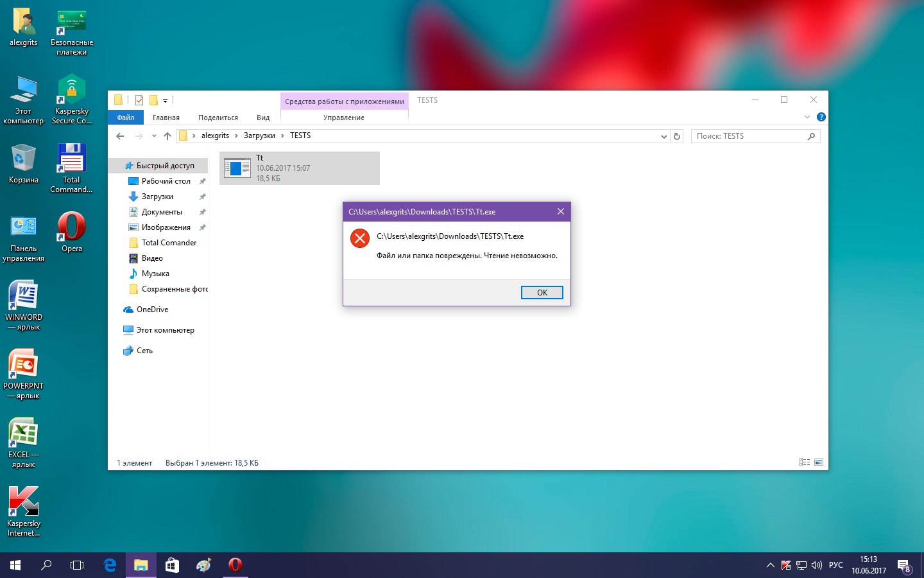Open Документы in navigation pane
The image size is (924, 578).
tap(162, 212)
